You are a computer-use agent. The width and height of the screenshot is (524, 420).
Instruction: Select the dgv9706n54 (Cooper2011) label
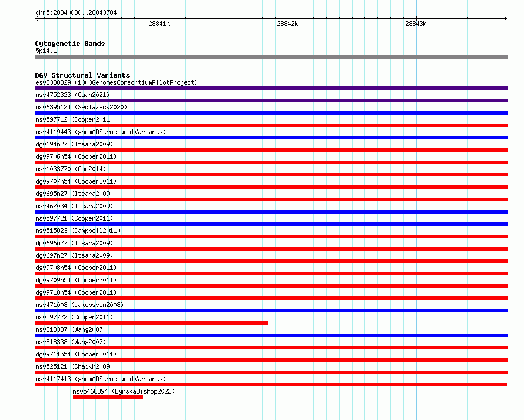76,156
